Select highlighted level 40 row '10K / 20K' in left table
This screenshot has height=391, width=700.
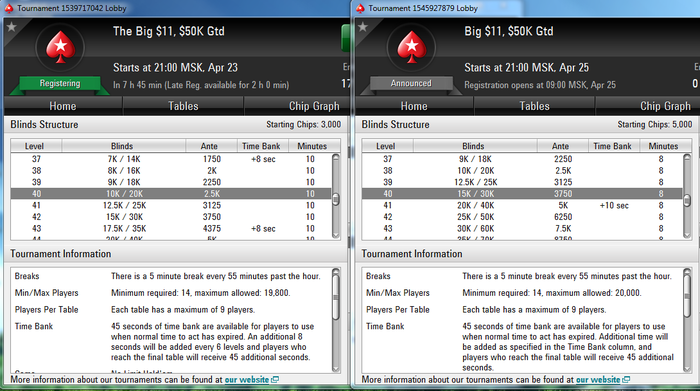tap(171, 194)
